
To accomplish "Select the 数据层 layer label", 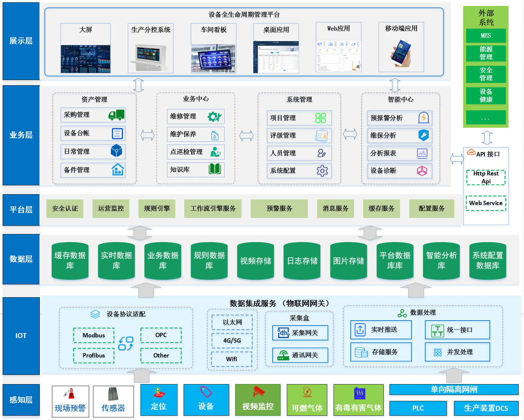I will (x=21, y=259).
